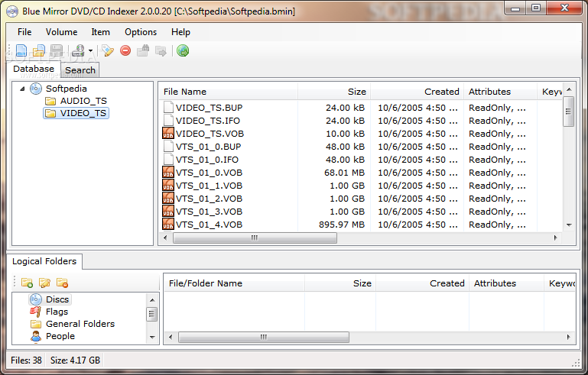This screenshot has width=588, height=375.
Task: Index a new disc with the drive icon
Action: 79,50
